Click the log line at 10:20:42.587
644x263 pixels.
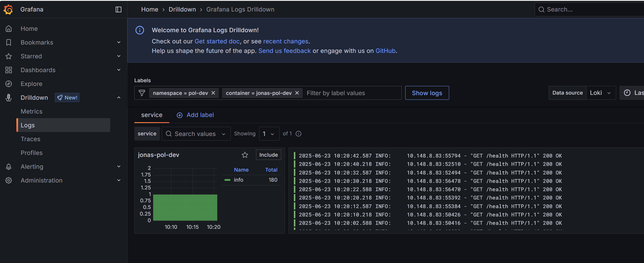430,156
